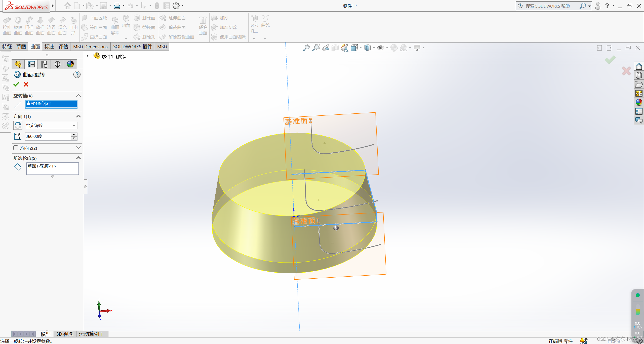This screenshot has height=344, width=644.
Task: Switch to the 运动算例 1 bottom tab
Action: tap(91, 334)
